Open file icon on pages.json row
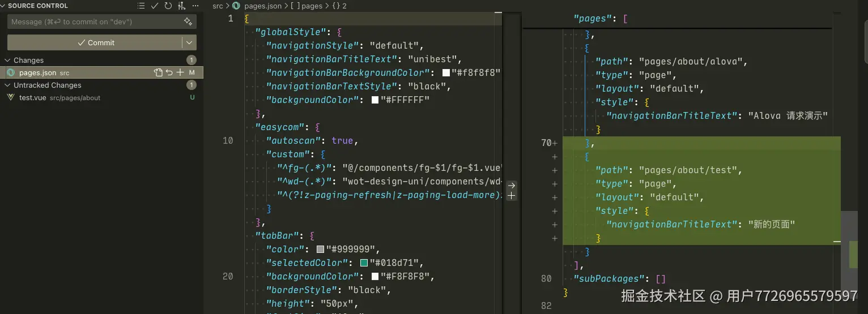 point(159,72)
